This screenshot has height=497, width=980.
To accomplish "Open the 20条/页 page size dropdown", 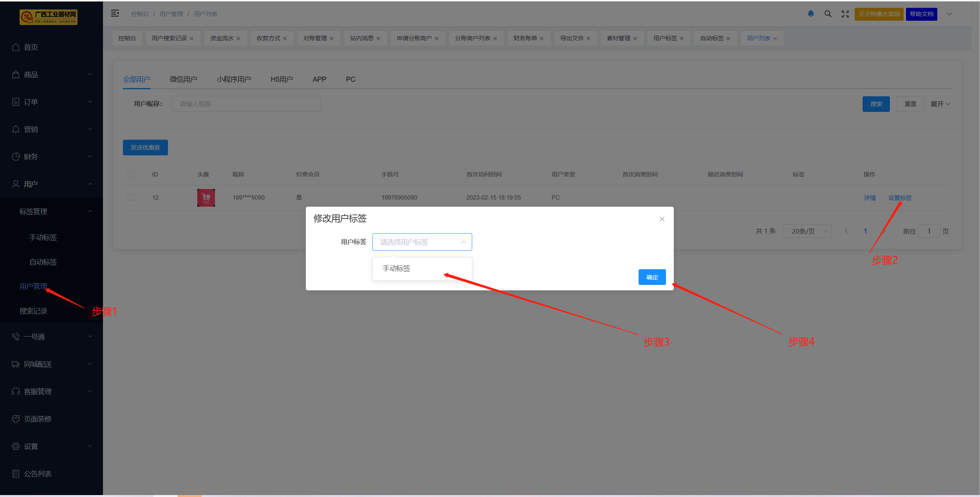I will pyautogui.click(x=807, y=231).
